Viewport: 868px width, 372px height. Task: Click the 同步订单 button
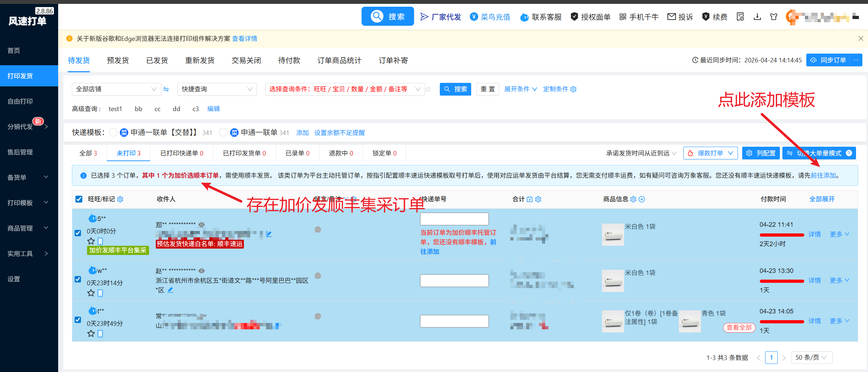coord(828,60)
